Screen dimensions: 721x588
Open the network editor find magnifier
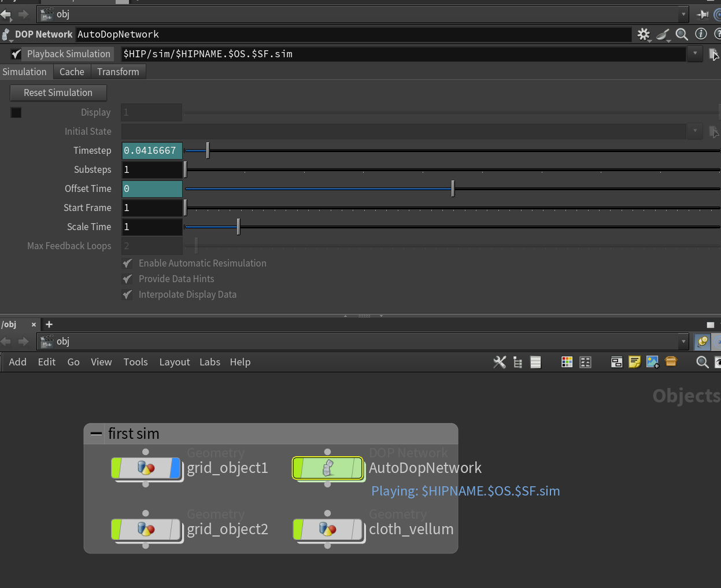pyautogui.click(x=702, y=362)
